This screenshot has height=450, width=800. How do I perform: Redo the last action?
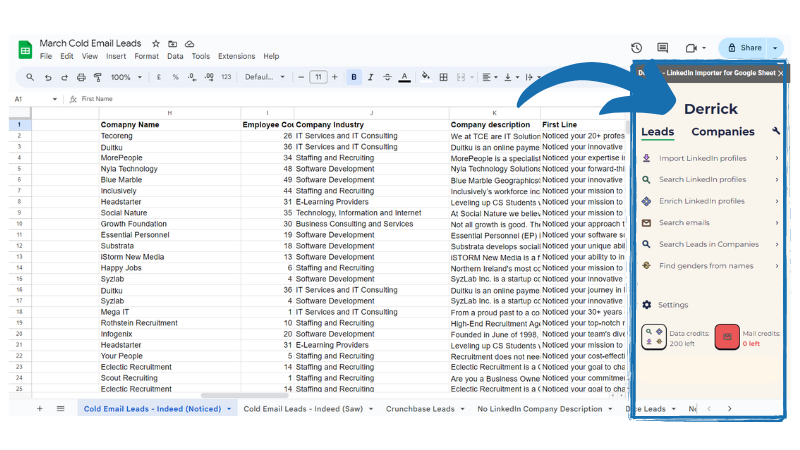[64, 78]
